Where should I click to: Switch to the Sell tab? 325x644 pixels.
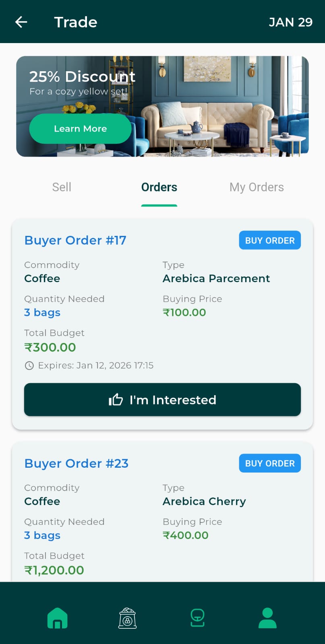tap(62, 187)
